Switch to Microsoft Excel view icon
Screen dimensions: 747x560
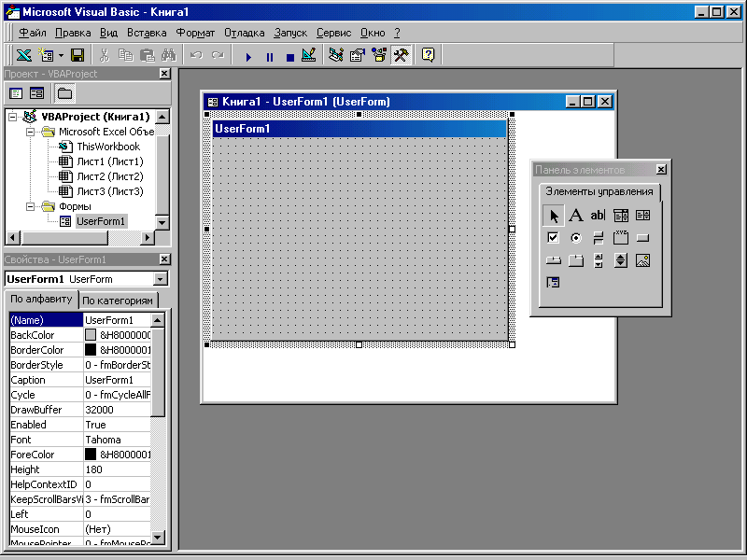(x=24, y=55)
